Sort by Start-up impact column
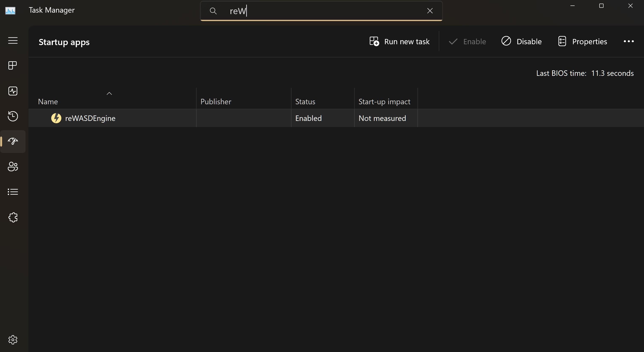644x352 pixels. [384, 102]
